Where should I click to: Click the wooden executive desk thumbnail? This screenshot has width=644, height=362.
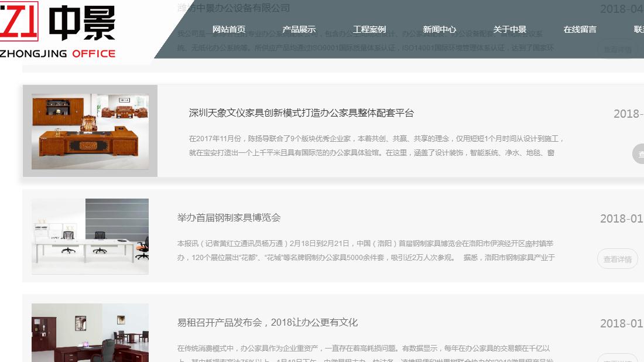click(x=90, y=130)
